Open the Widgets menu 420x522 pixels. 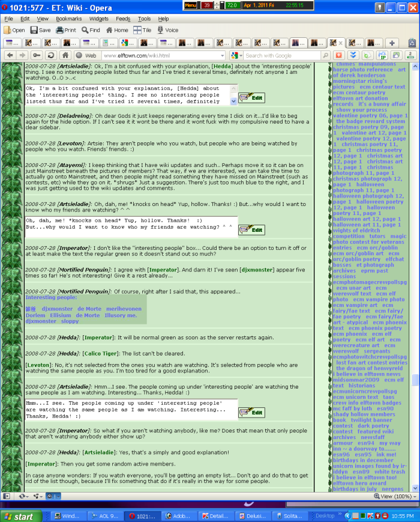99,19
